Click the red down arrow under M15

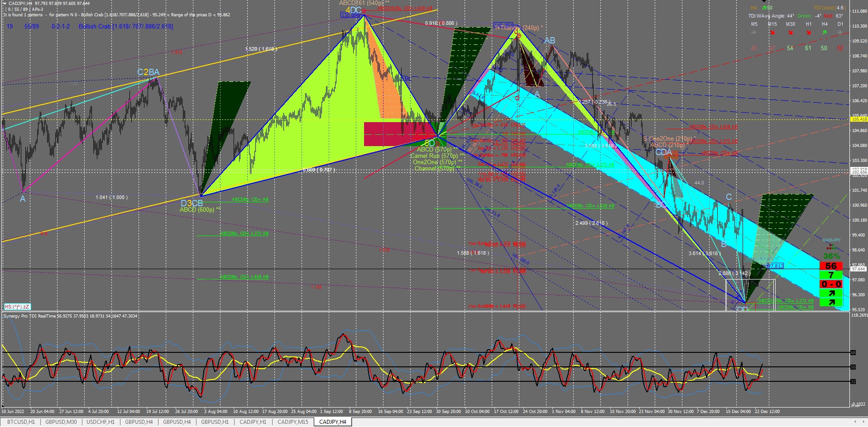(x=772, y=33)
